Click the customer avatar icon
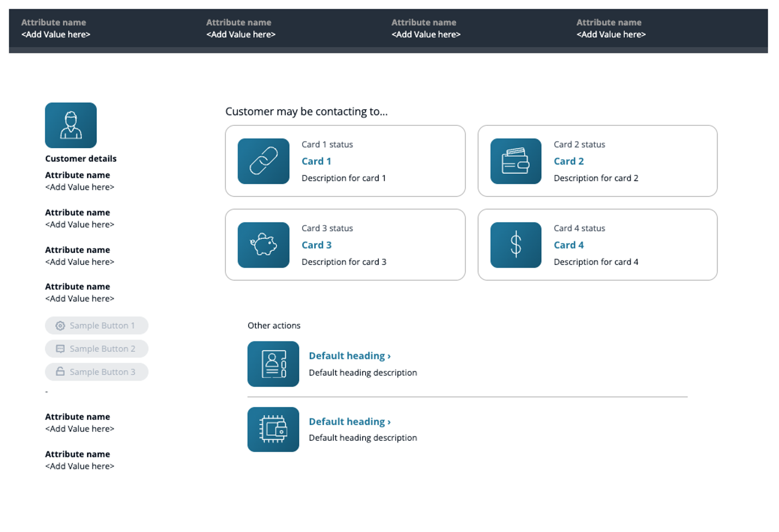Image resolution: width=779 pixels, height=532 pixels. (71, 125)
